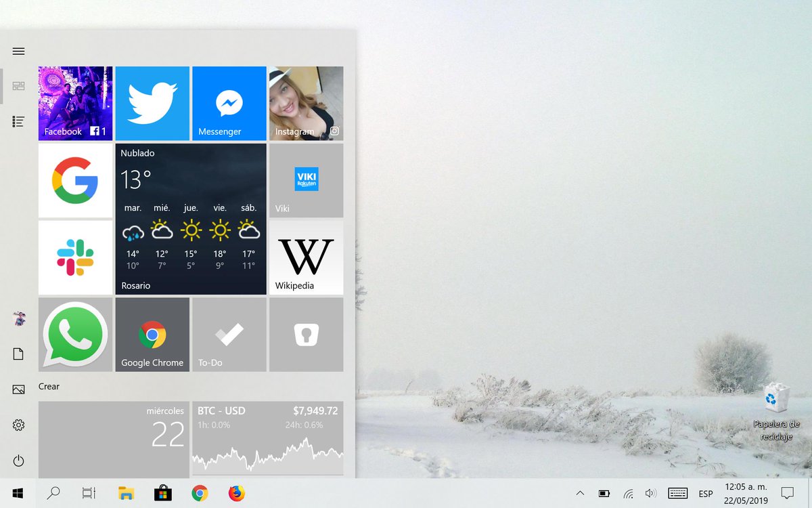Expand hidden system tray icons chevron
Image resolution: width=812 pixels, height=508 pixels.
[580, 493]
